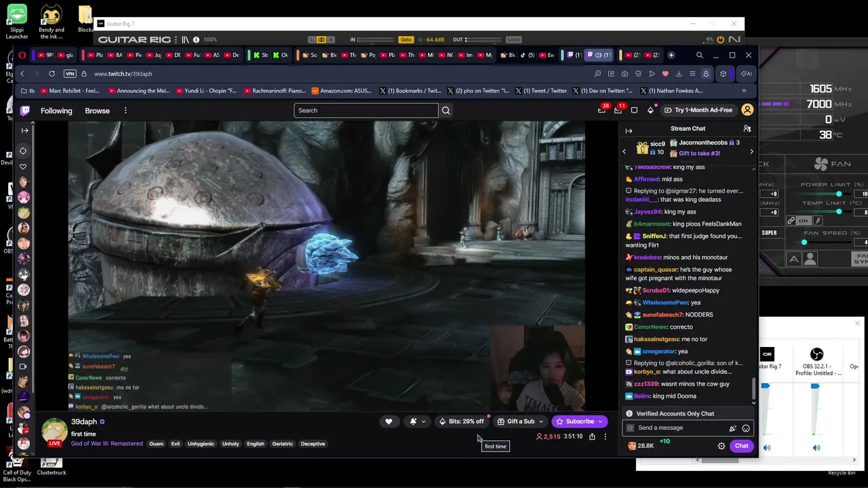Open the Twitch user profile avatar menu
Screen dimensions: 868x488
click(747, 110)
